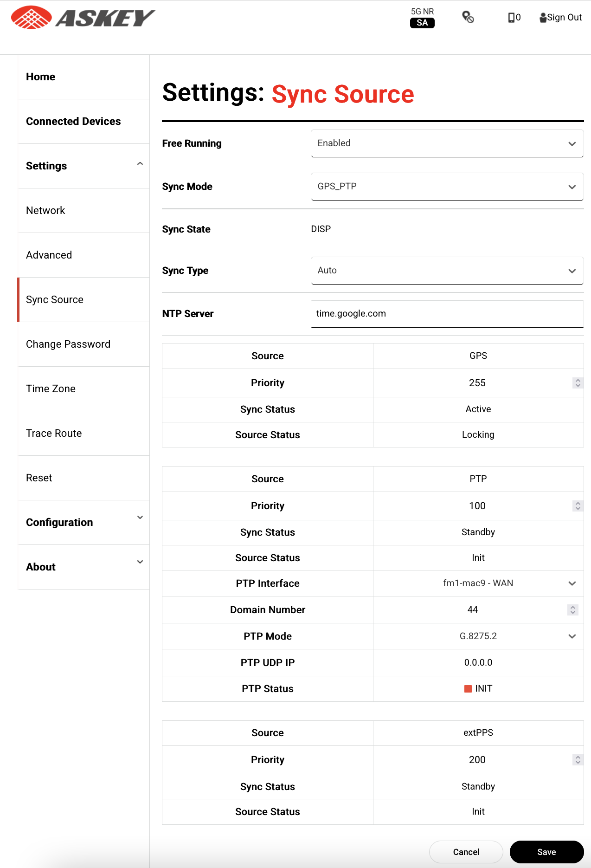Click the Askey logo

83,18
